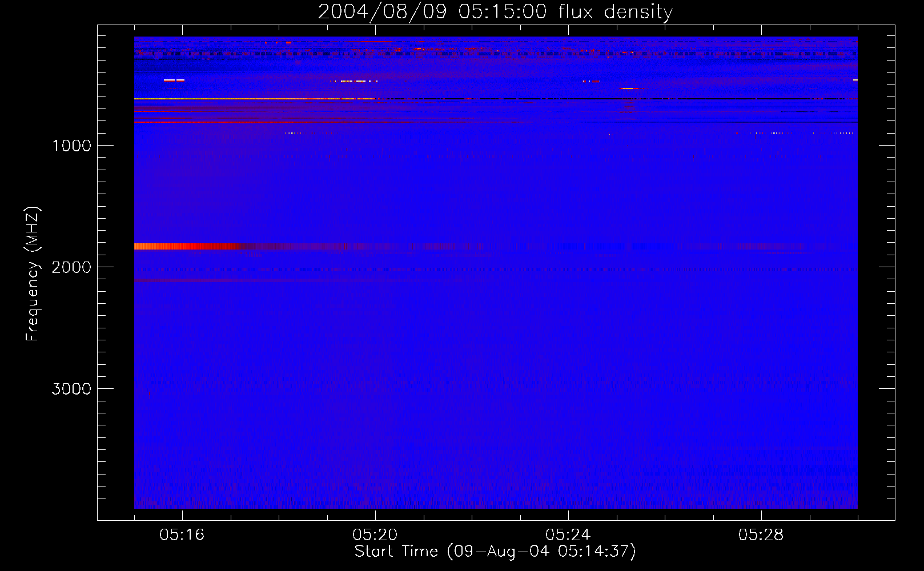The image size is (924, 571).
Task: Click the 05:20 time tick label
Action: (375, 535)
